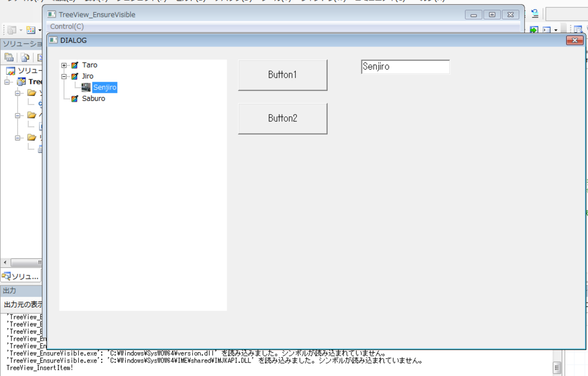Click the Add New Item toolbar icon

coord(30,30)
